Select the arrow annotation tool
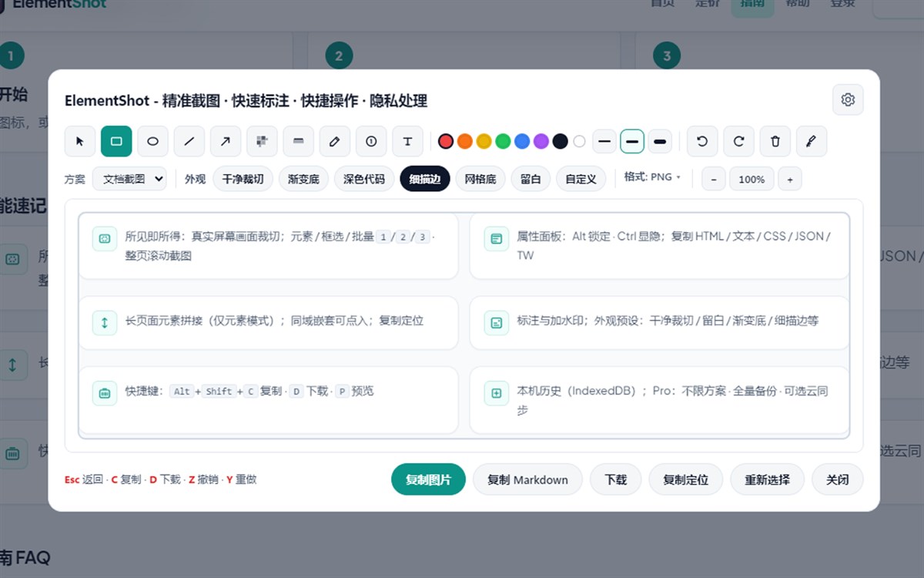This screenshot has width=924, height=578. tap(226, 141)
